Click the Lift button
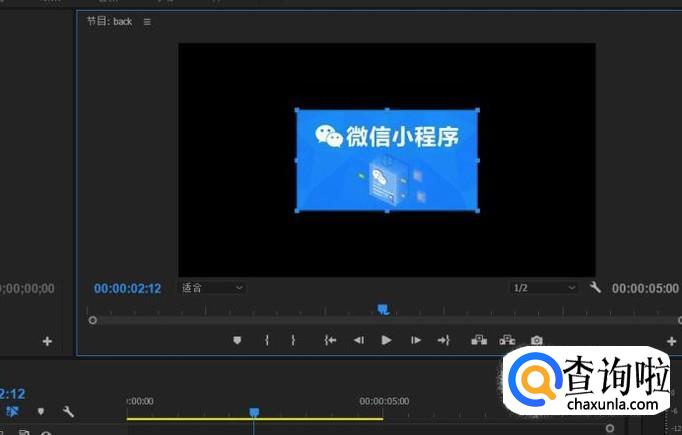The height and width of the screenshot is (435, 682). (x=479, y=341)
